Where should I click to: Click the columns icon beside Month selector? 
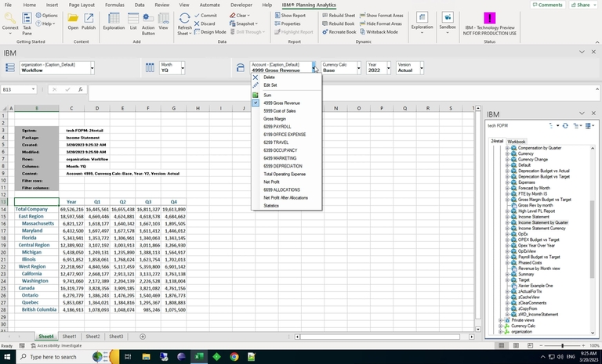click(x=150, y=68)
